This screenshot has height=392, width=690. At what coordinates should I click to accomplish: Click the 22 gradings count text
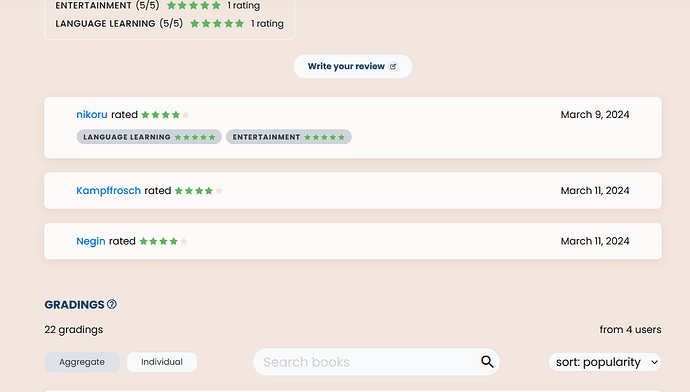pyautogui.click(x=73, y=330)
